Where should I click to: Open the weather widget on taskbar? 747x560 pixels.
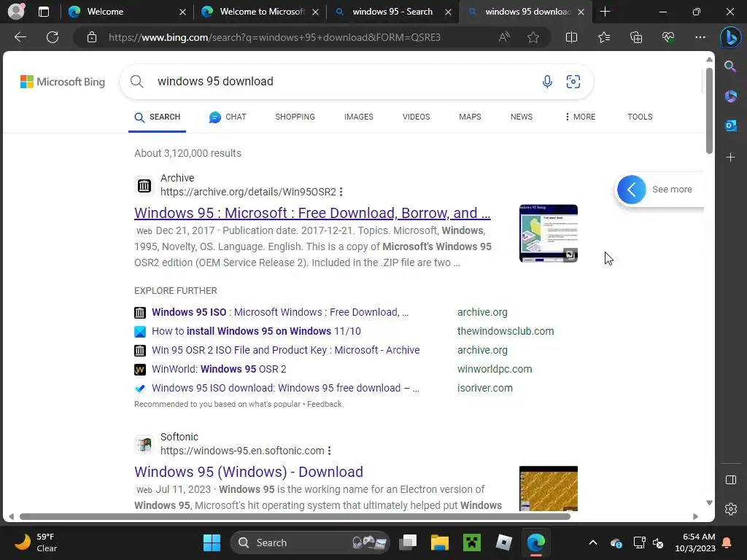pos(36,542)
